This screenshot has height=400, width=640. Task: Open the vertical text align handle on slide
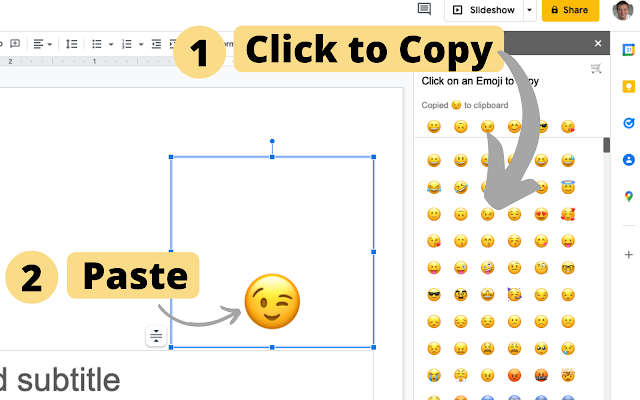[x=156, y=336]
